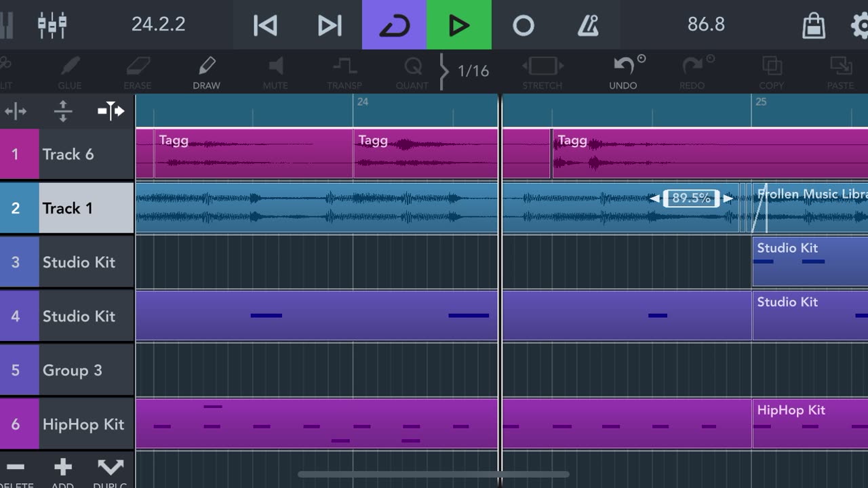Undo the last action
868x488 pixels.
point(623,73)
